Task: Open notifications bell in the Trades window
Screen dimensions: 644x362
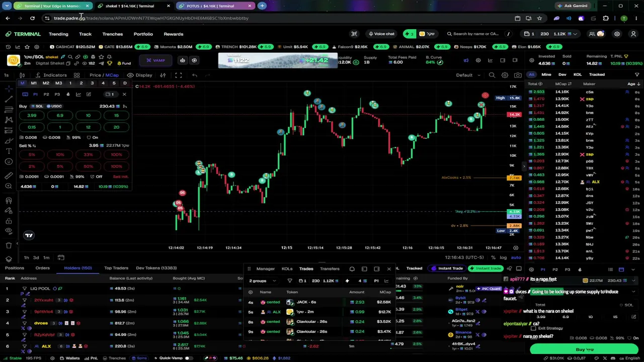Action: point(352,269)
